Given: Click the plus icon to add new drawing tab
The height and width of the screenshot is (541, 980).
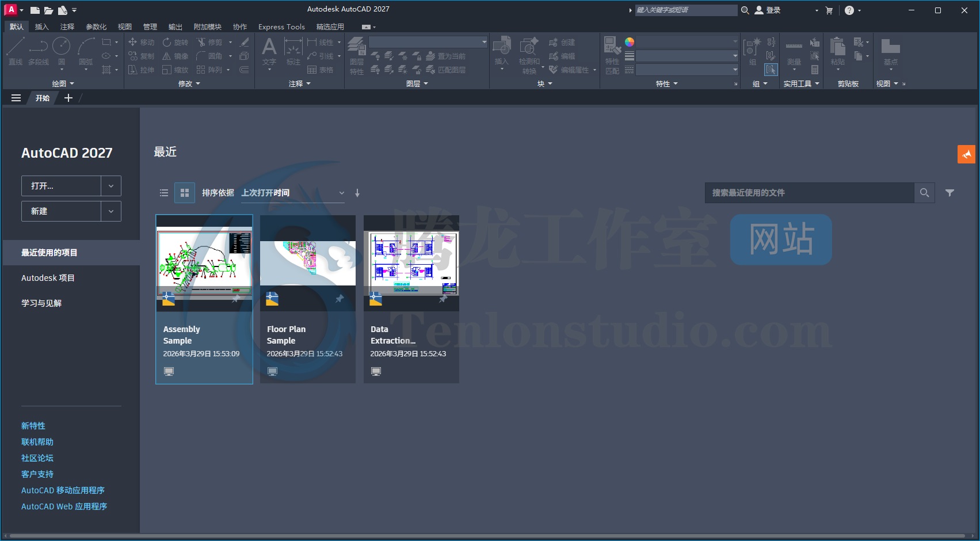Looking at the screenshot, I should click(x=68, y=98).
